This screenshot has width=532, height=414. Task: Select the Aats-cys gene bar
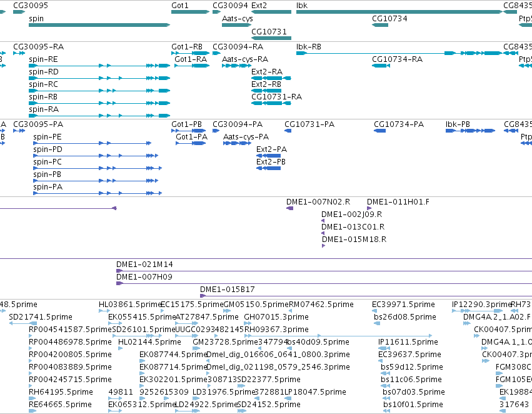tap(236, 25)
